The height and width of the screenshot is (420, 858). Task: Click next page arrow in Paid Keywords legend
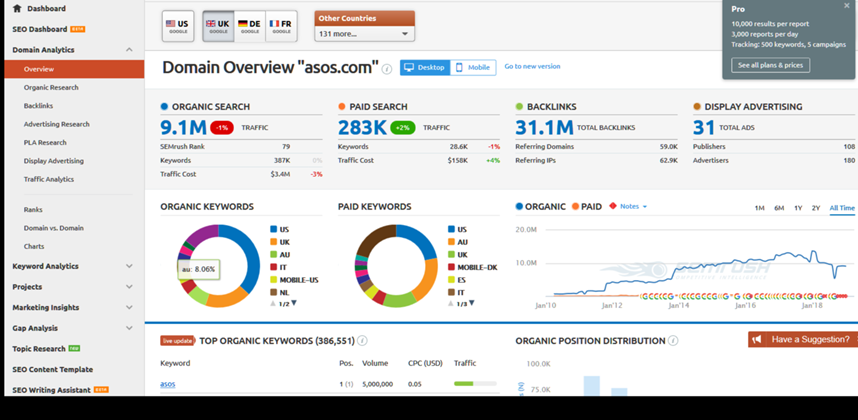tap(472, 304)
